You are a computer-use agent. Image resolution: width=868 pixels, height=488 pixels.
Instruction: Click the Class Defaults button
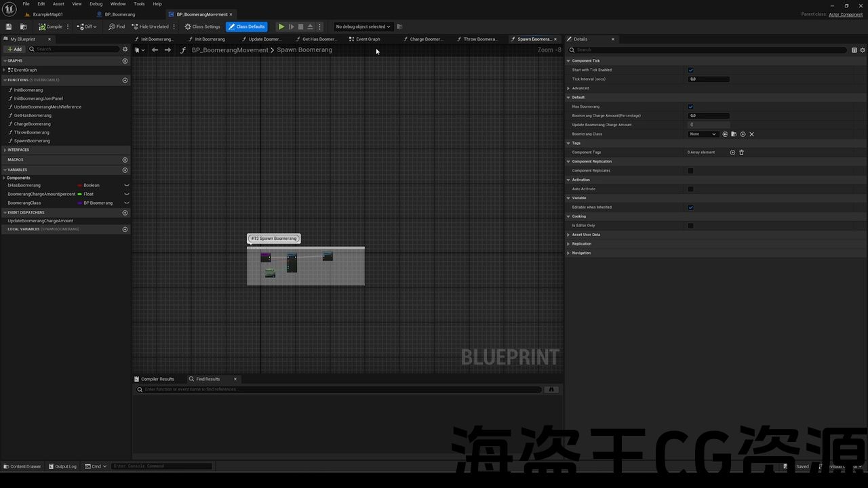[246, 26]
